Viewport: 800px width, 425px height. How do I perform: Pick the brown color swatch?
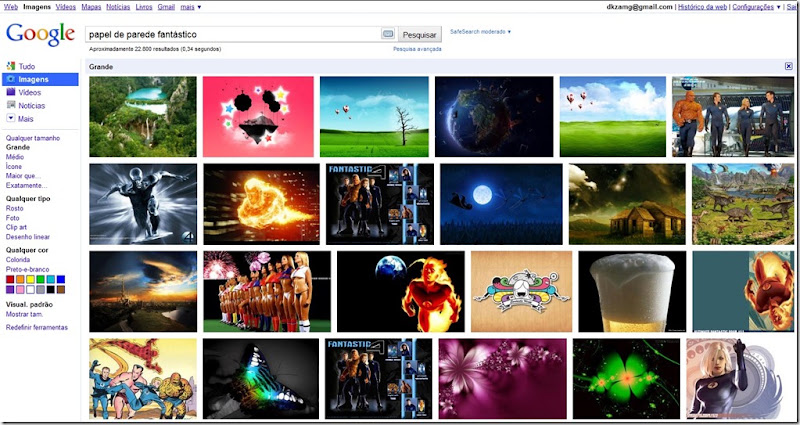point(61,289)
